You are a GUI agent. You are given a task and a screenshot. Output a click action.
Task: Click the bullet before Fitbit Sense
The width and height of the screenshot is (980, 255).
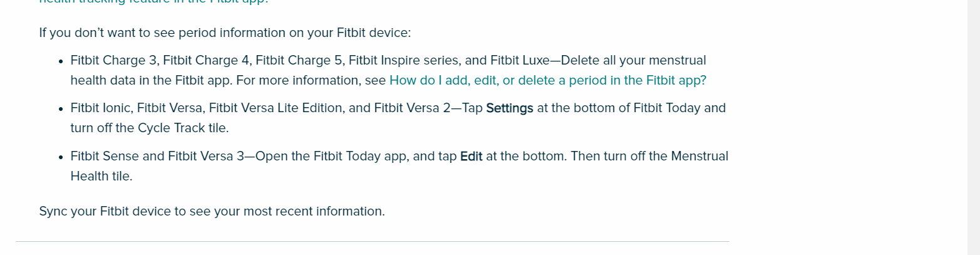61,157
